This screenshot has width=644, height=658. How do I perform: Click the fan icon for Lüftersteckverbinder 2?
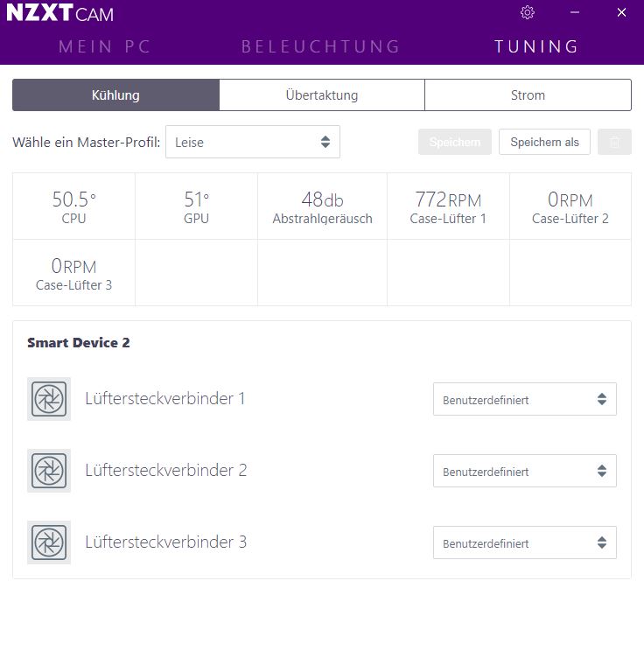click(x=49, y=471)
